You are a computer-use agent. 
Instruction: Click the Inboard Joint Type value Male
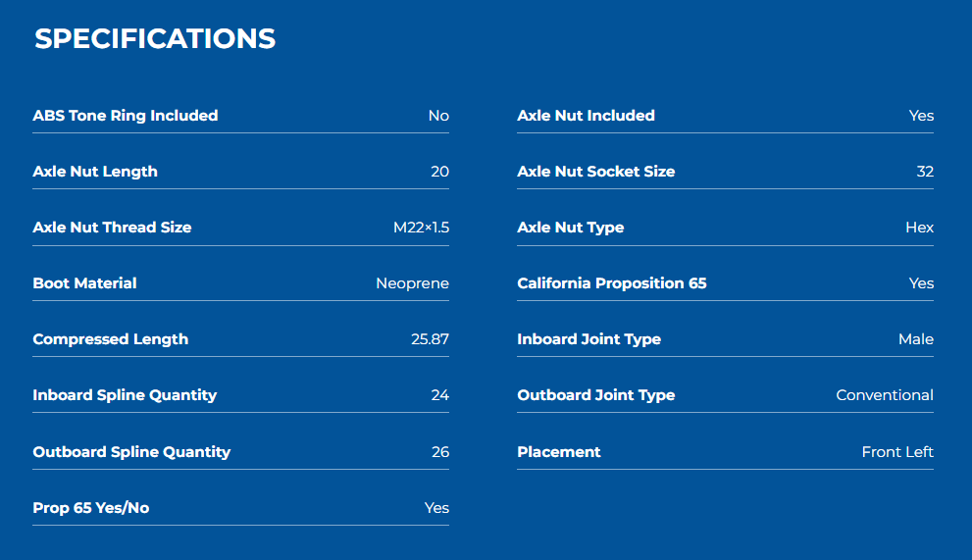pos(916,338)
